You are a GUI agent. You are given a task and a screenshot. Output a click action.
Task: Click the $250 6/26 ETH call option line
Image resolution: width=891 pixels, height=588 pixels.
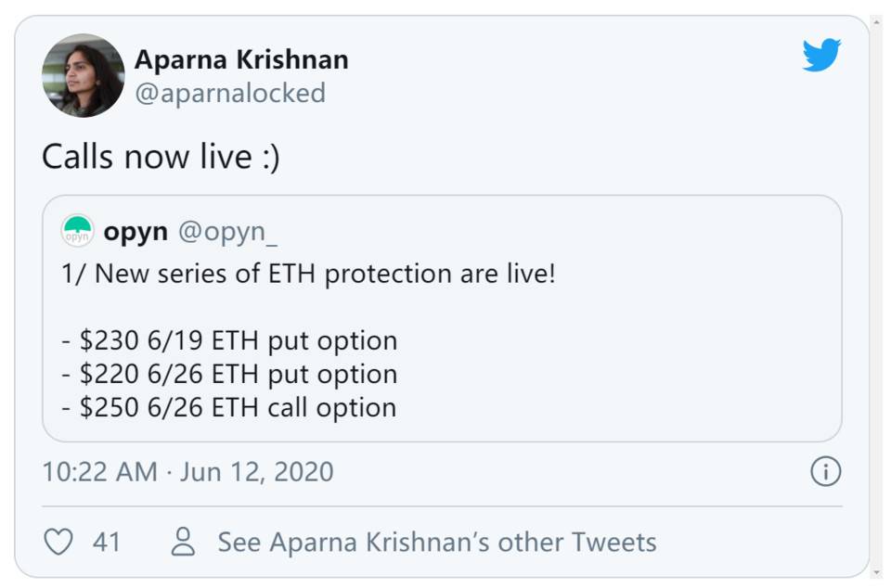pos(229,407)
